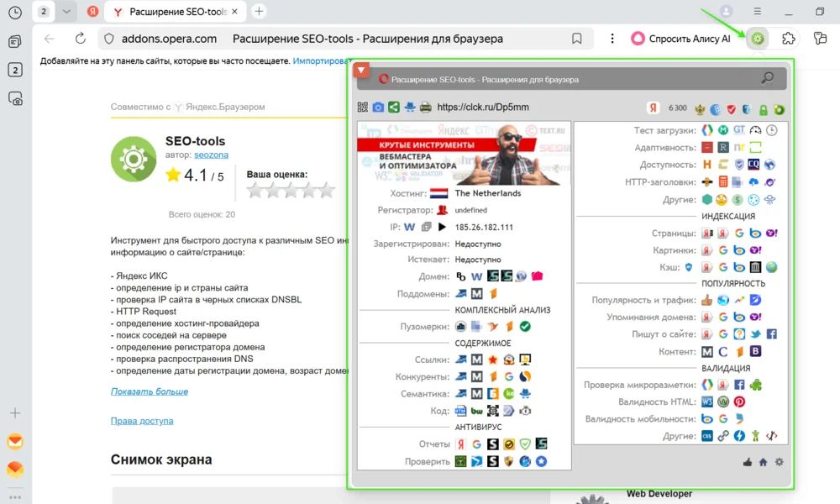Click the Показать больше link
Screen dimensions: 840x504
pyautogui.click(x=150, y=391)
